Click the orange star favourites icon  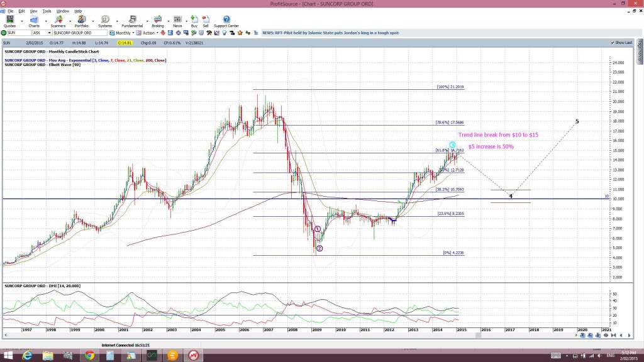pos(240,33)
